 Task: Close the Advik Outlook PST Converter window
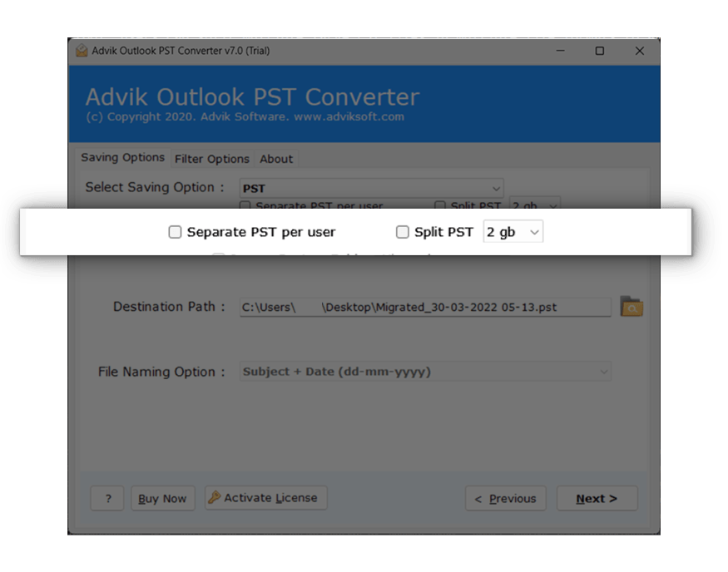coord(639,51)
